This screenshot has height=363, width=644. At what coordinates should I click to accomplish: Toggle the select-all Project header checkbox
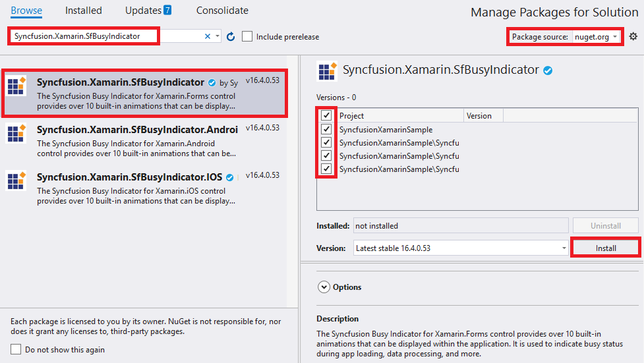(x=326, y=115)
